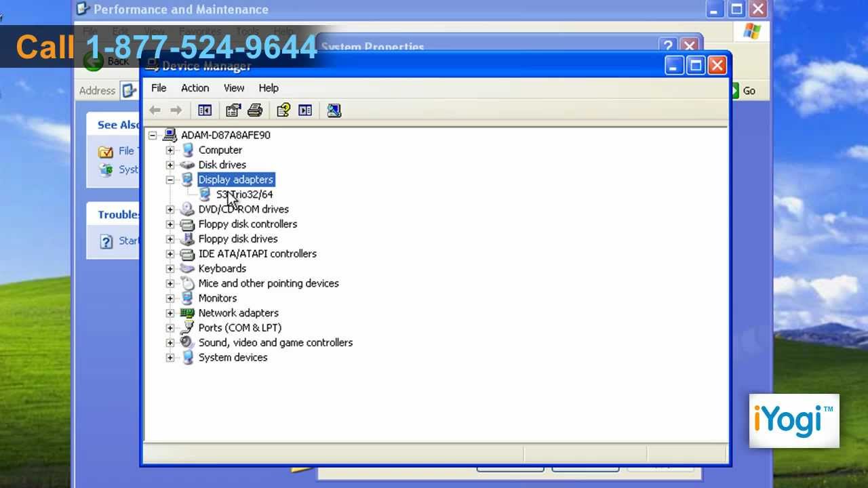Click the Address bar icon in Performance and Maintenance
This screenshot has width=868, height=488.
(129, 90)
